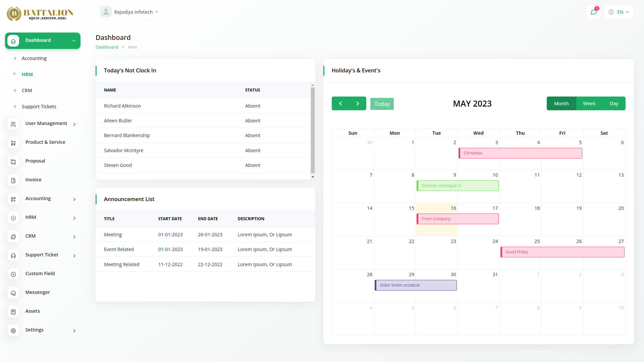644x362 pixels.
Task: Switch calendar to Day view
Action: coord(614,103)
